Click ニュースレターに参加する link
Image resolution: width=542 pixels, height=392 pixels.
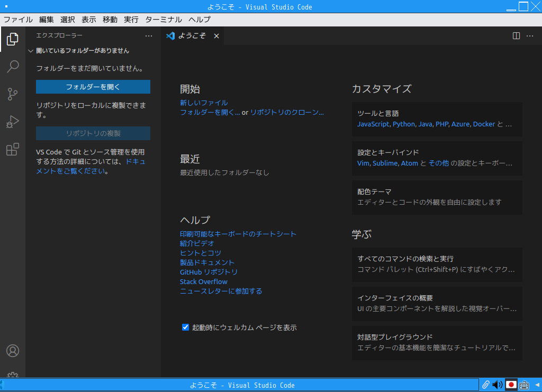coord(221,291)
